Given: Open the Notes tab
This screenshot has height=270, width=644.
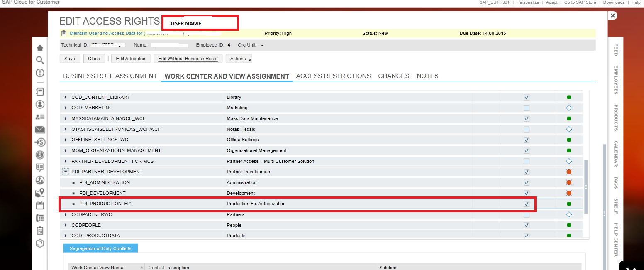Looking at the screenshot, I should tap(427, 76).
